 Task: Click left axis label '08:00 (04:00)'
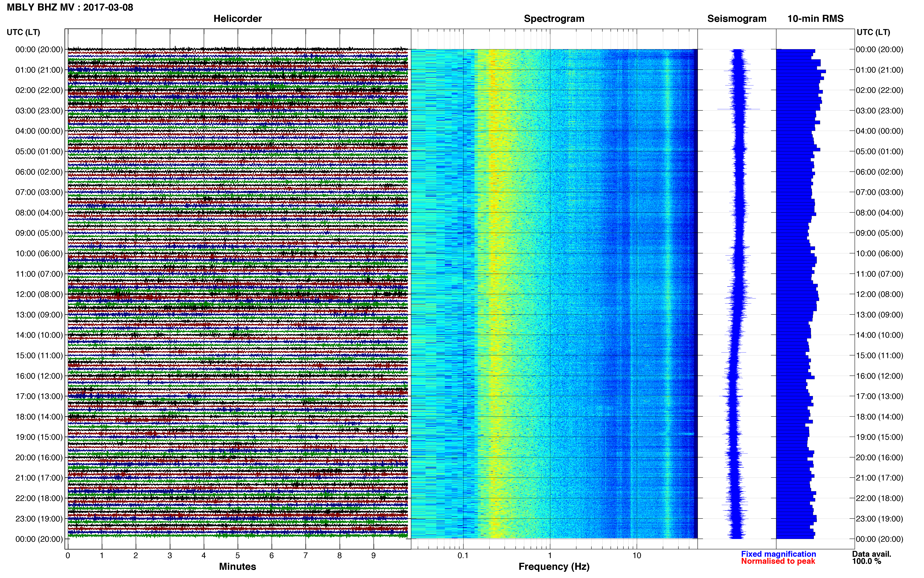[x=39, y=213]
